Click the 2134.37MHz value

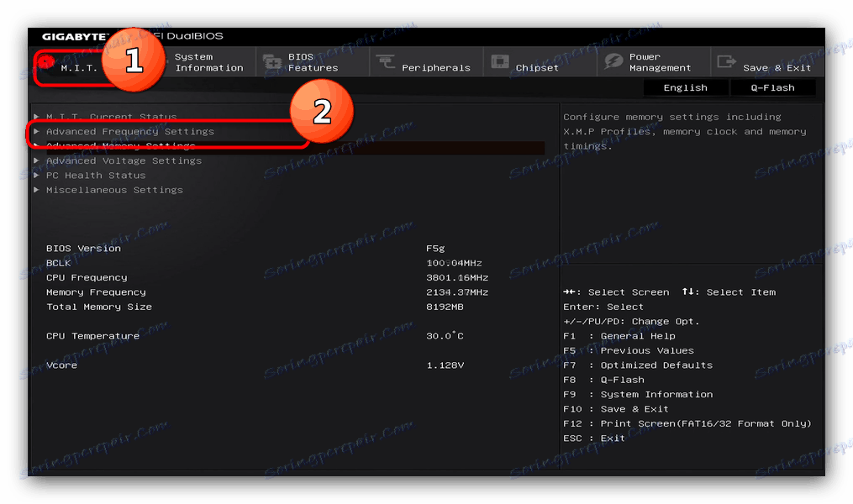click(x=457, y=292)
